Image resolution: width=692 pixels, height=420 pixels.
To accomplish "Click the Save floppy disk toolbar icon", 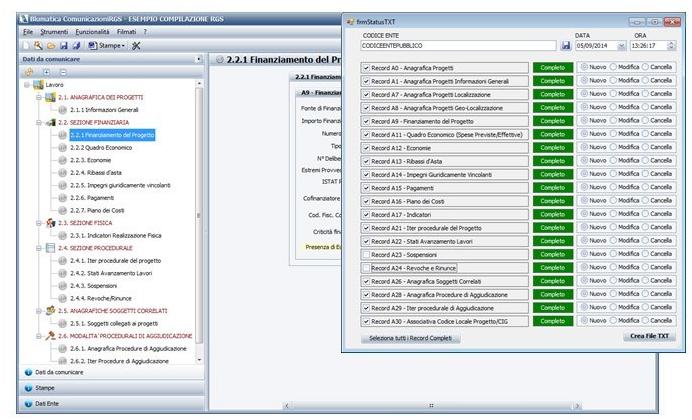I will pos(62,46).
